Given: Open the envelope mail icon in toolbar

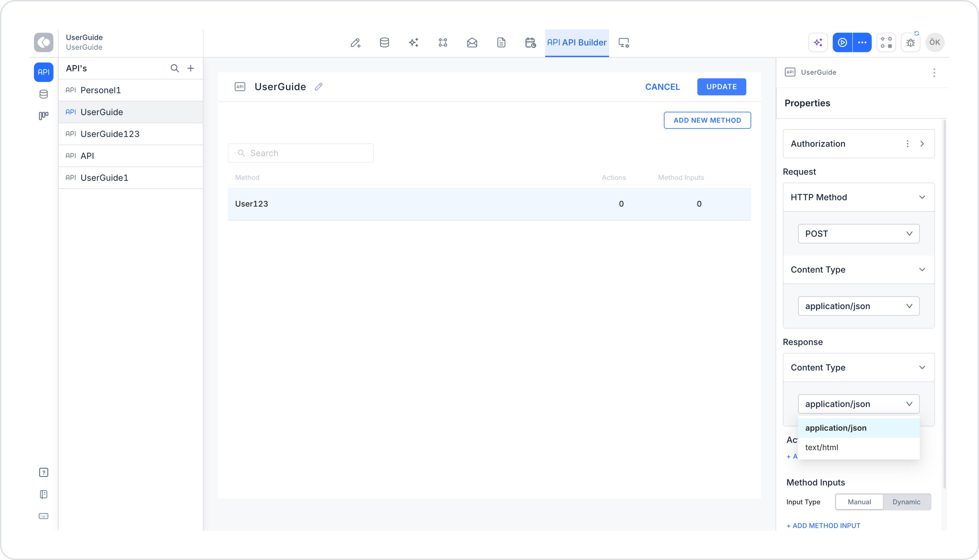Looking at the screenshot, I should pos(472,42).
